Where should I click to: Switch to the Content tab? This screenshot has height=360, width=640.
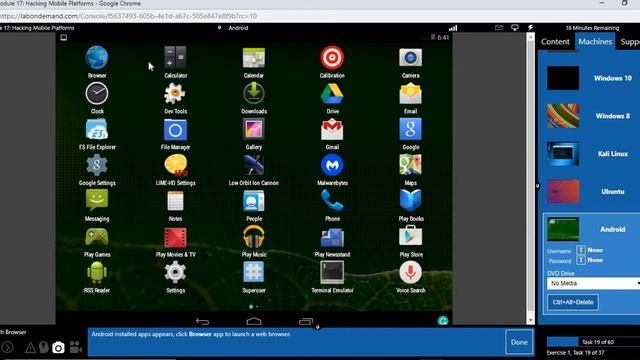pyautogui.click(x=555, y=42)
